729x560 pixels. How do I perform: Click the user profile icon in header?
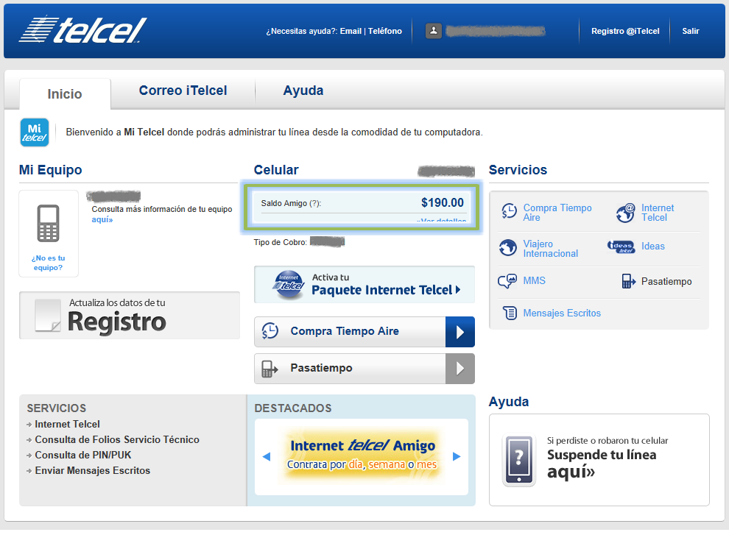(x=433, y=31)
